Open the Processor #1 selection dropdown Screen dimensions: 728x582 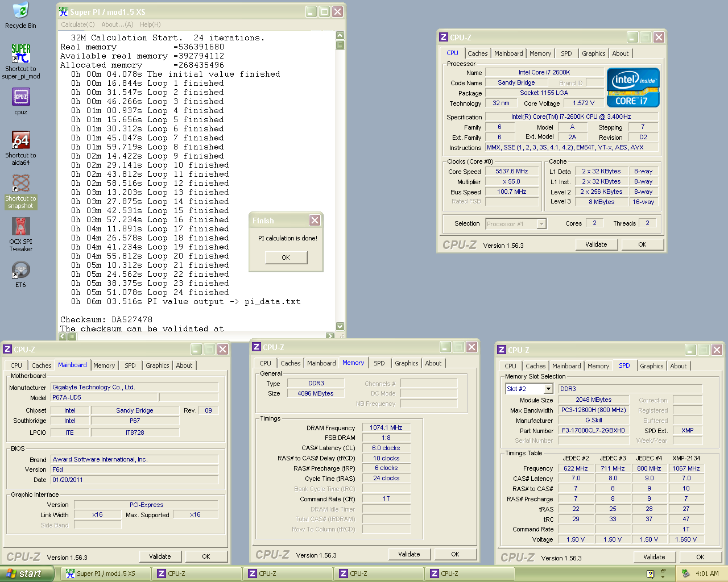coord(541,224)
